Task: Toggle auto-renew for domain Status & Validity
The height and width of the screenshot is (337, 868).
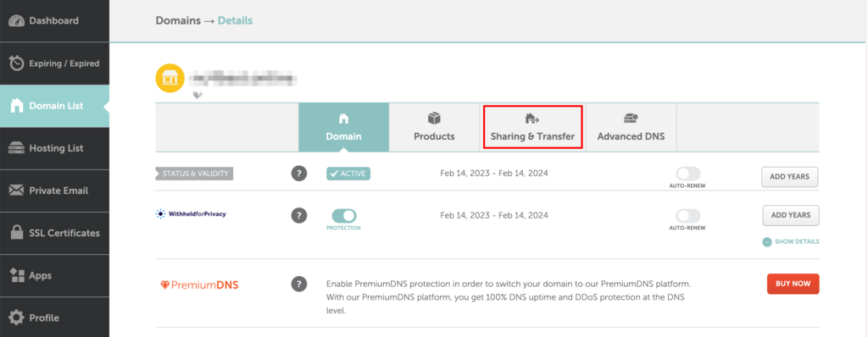Action: tap(687, 174)
